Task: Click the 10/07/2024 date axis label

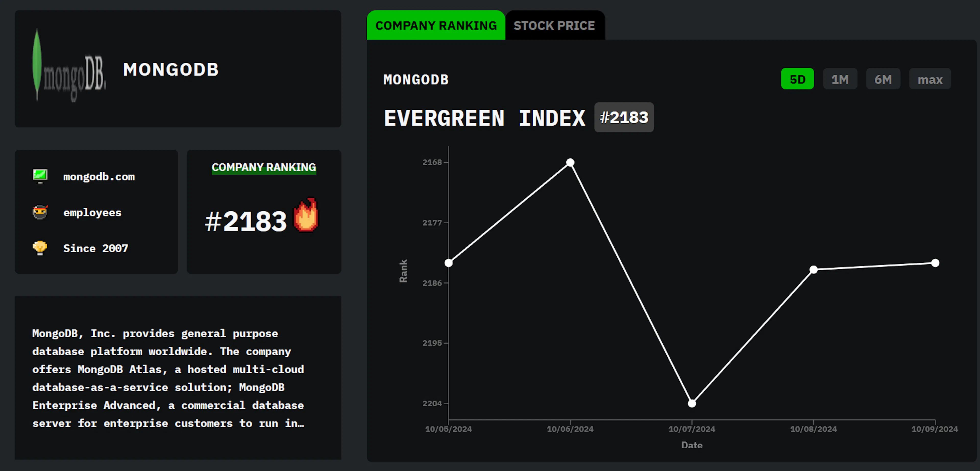Action: pos(692,429)
